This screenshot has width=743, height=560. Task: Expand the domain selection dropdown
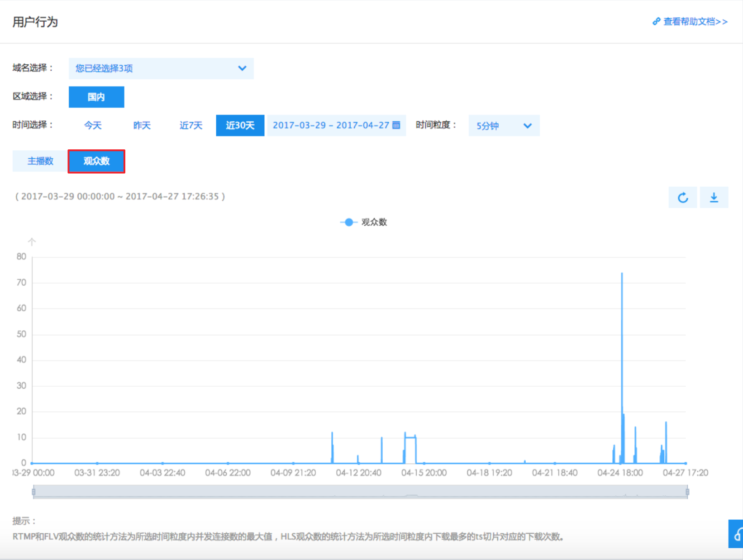point(161,68)
